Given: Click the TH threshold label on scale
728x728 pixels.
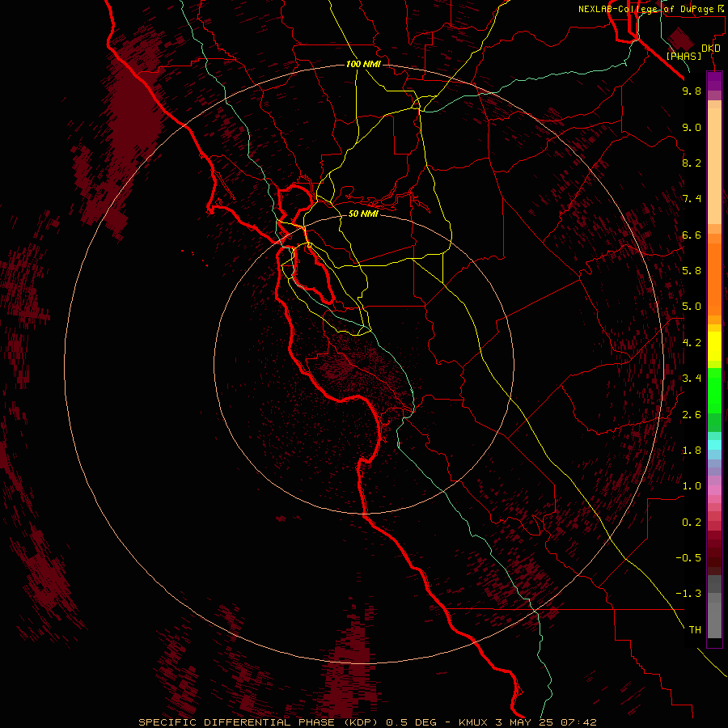Looking at the screenshot, I should click(695, 630).
